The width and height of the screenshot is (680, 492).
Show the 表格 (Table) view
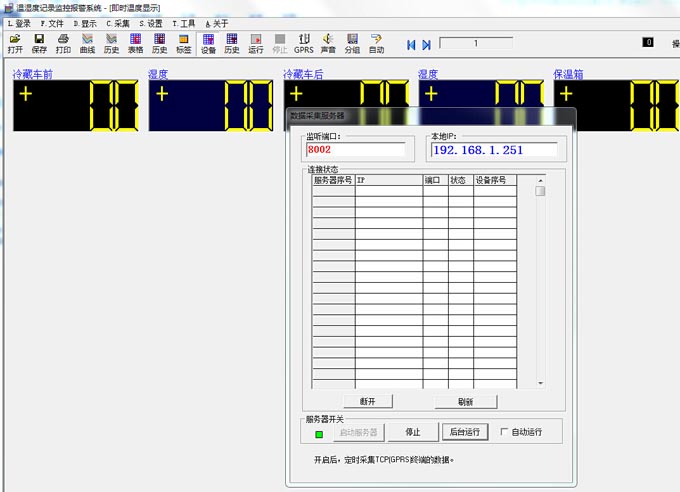tap(135, 44)
